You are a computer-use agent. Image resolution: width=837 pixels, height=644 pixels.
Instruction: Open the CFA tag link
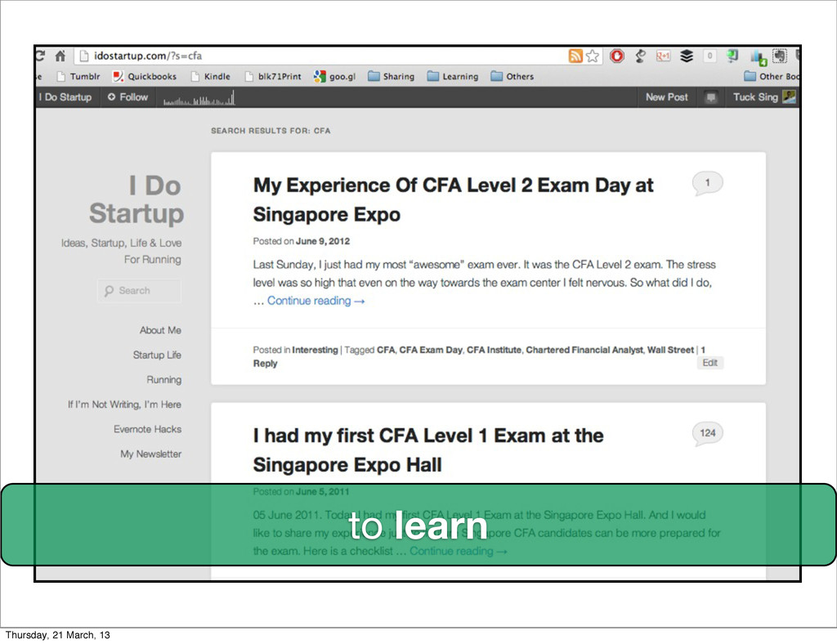point(386,350)
